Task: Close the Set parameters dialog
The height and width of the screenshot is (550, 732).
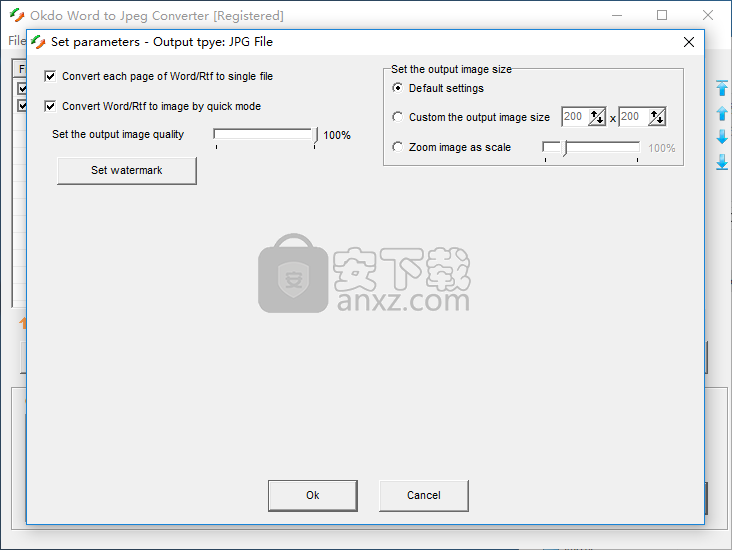Action: tap(689, 42)
